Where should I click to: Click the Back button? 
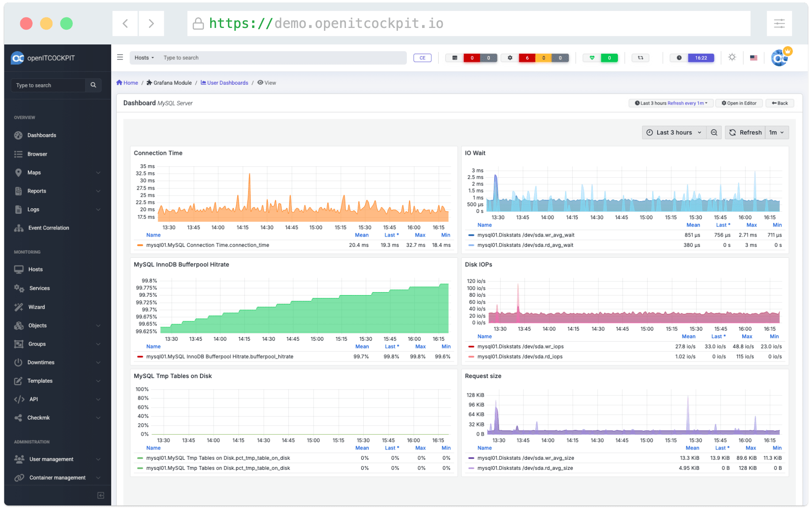779,103
